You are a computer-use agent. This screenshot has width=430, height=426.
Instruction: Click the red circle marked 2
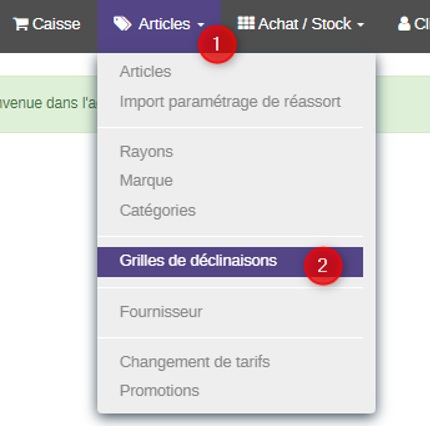[323, 266]
